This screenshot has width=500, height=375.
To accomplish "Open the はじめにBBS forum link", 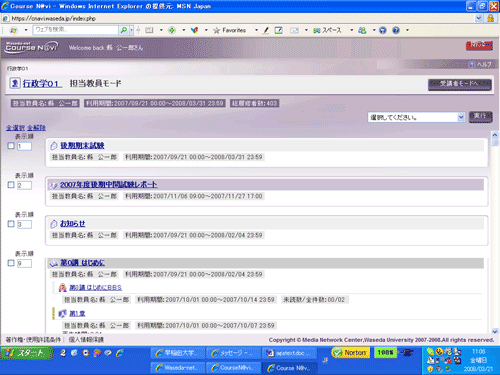I will 95,287.
